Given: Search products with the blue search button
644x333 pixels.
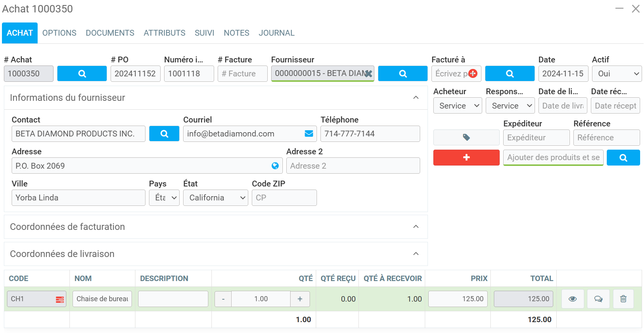Looking at the screenshot, I should point(623,157).
